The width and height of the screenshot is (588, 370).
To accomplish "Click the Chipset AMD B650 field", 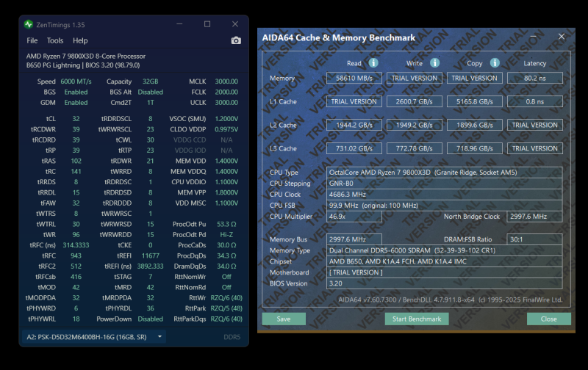I will click(x=445, y=261).
